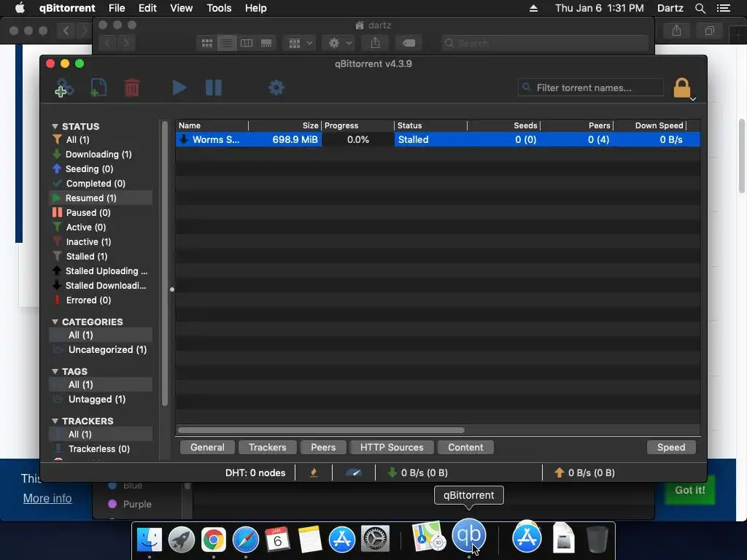Click the Resume play icon in toolbar
The height and width of the screenshot is (560, 747).
(x=179, y=87)
